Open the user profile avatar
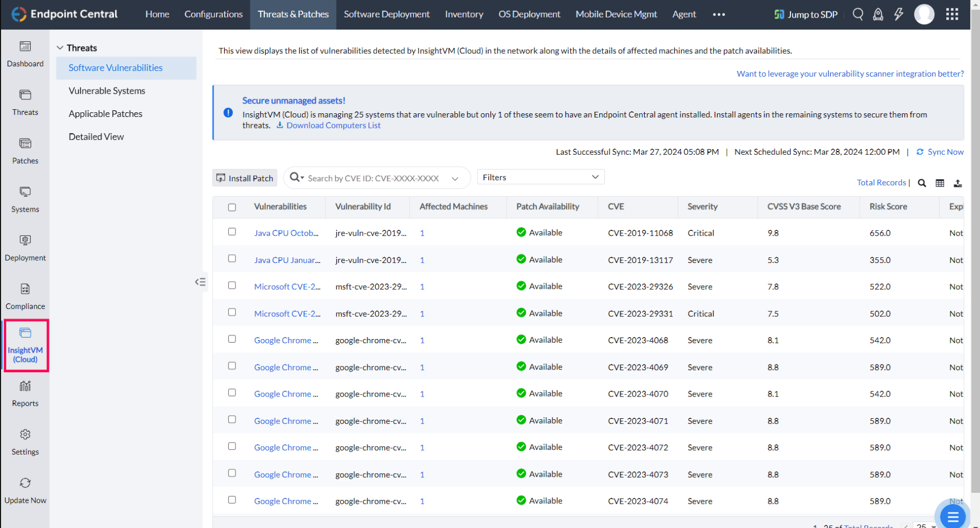Image resolution: width=980 pixels, height=528 pixels. (924, 14)
